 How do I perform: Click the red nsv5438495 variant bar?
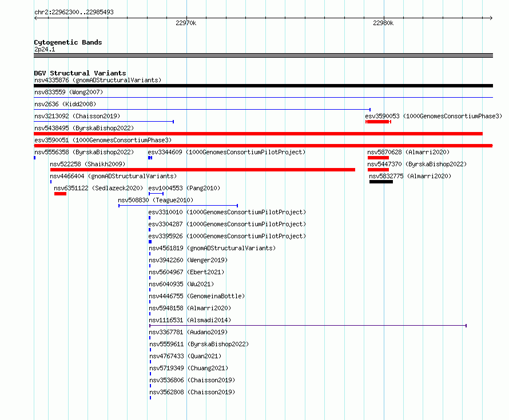tap(258, 134)
